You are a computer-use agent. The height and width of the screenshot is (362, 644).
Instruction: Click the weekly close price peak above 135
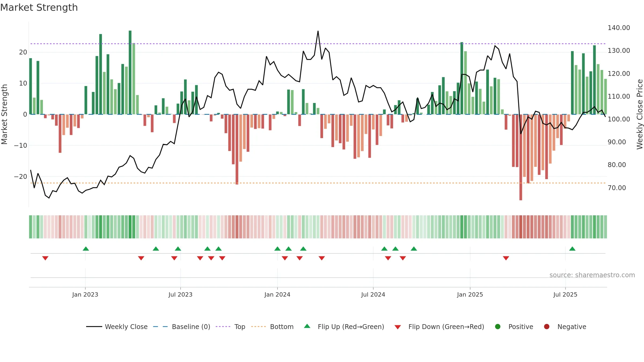(318, 31)
